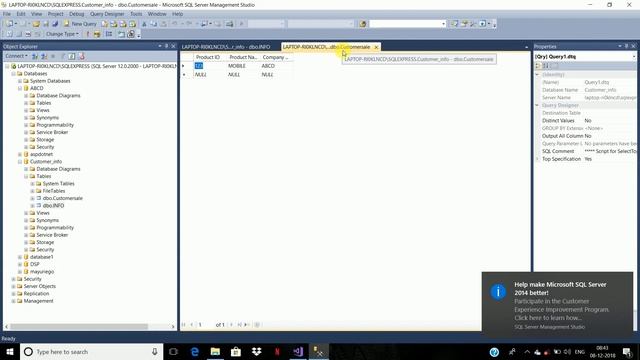The height and width of the screenshot is (360, 640).
Task: Click the Disconnect icon in Object Explorer
Action: (44, 56)
